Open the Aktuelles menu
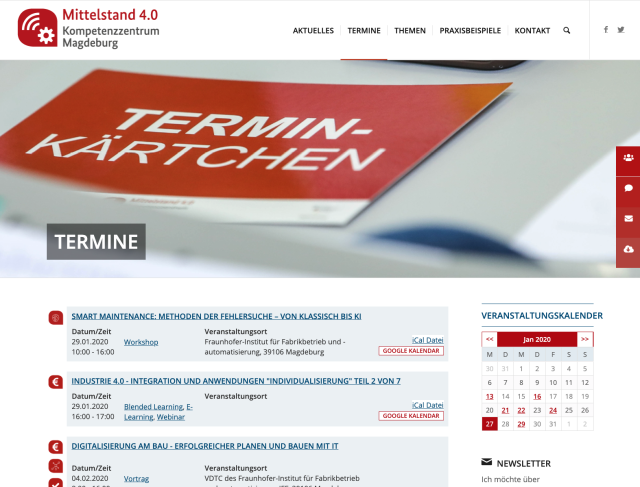 [313, 31]
